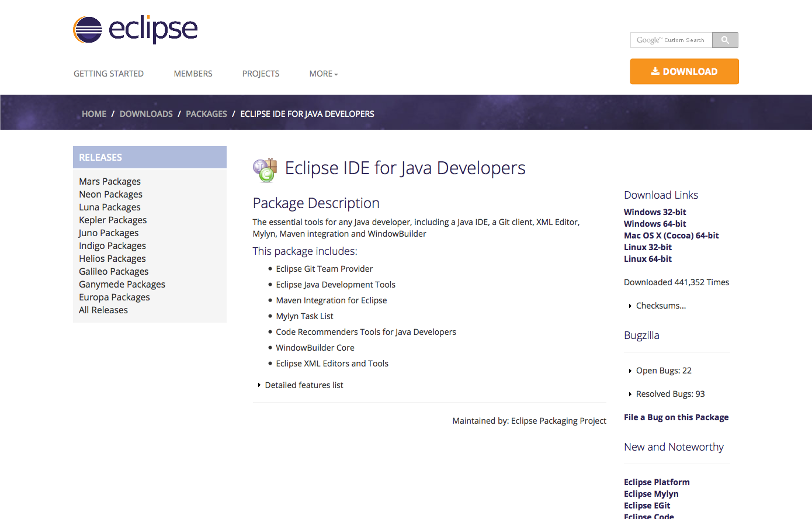Open the PROJECTS menu item
Viewport: 812px width, 519px height.
261,74
